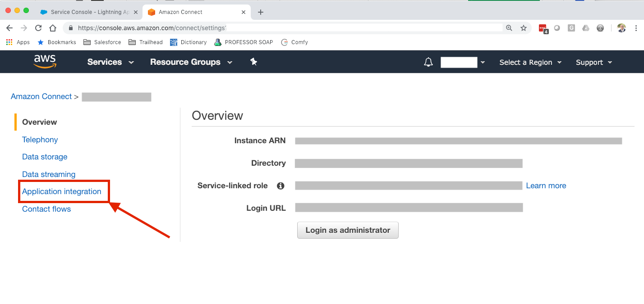
Task: Close the Service Console tab
Action: tap(136, 12)
